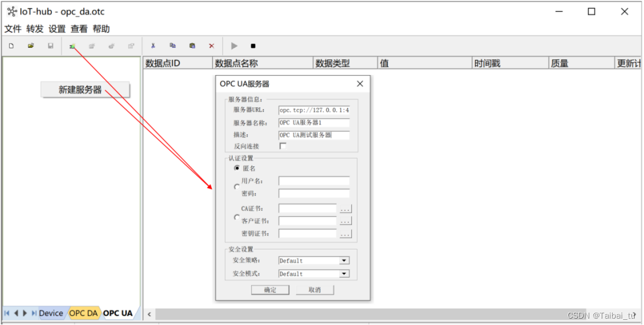Click the scissors cut icon
This screenshot has height=325, width=644.
pos(153,46)
